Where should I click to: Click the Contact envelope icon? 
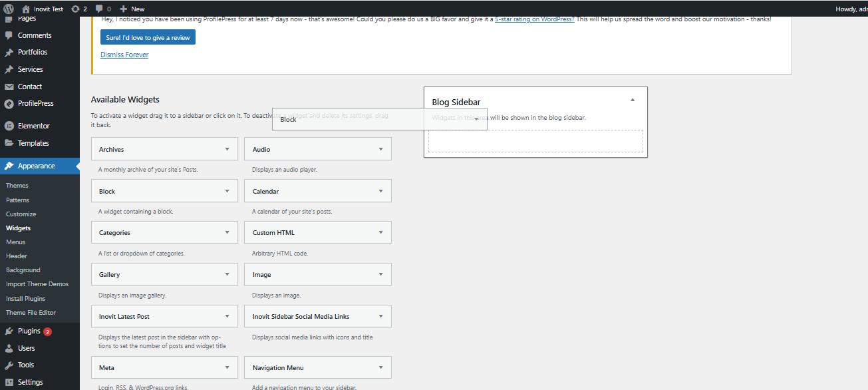(9, 87)
